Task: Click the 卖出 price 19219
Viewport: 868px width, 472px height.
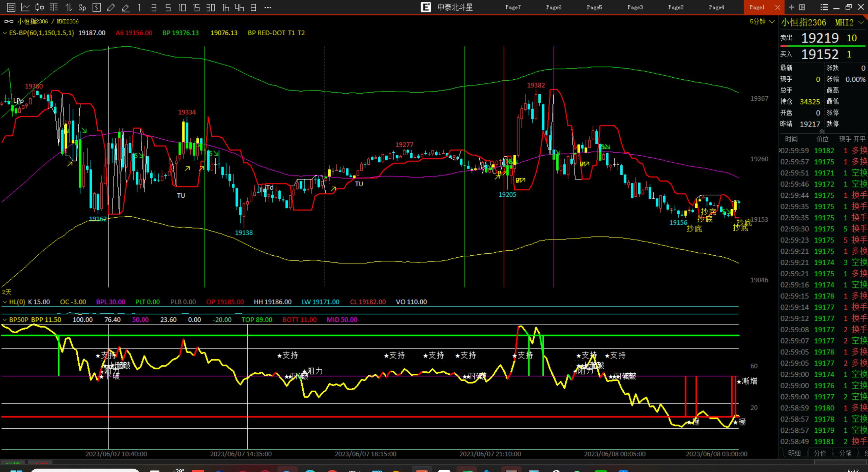Action: point(819,38)
